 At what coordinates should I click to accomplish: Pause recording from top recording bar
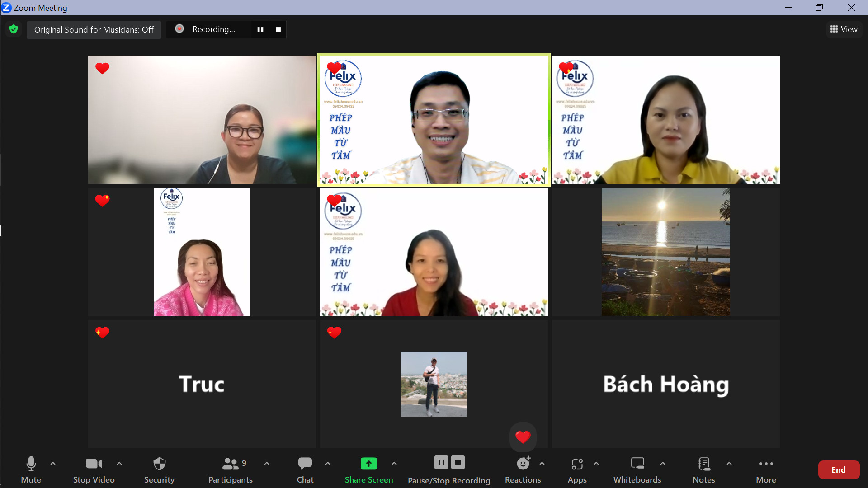[x=260, y=29]
